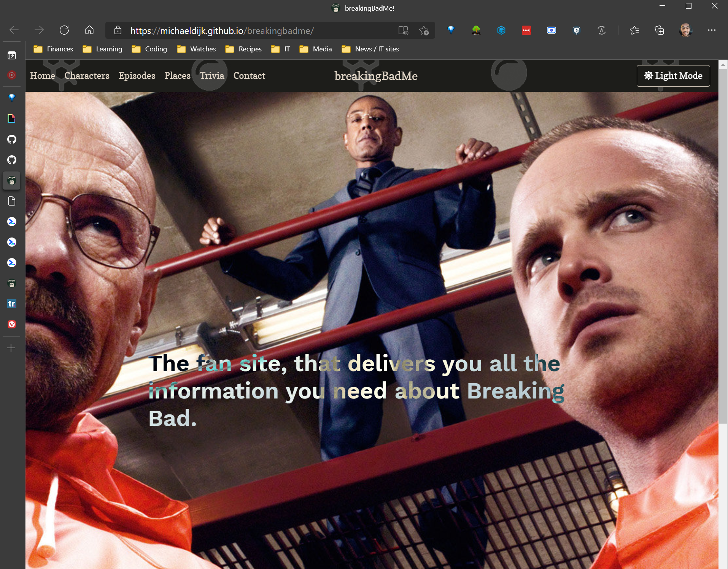Screen dimensions: 728x569
Task: Open the Characters page
Action: click(87, 76)
